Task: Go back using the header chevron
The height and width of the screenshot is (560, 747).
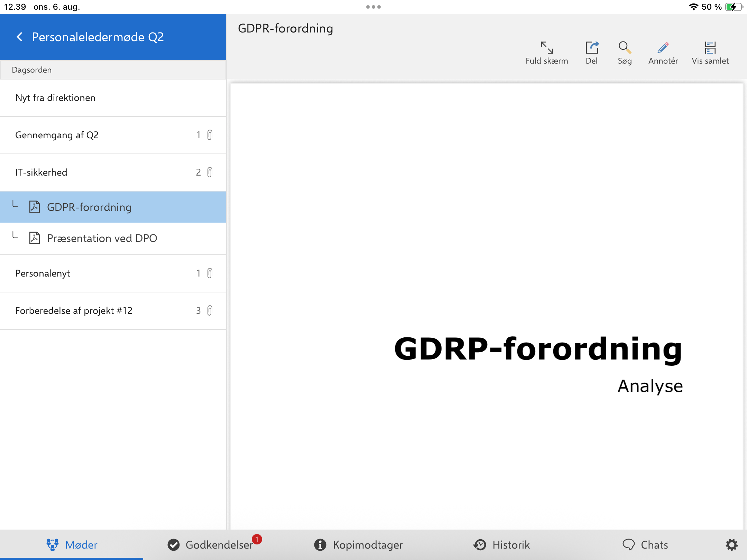Action: point(20,37)
